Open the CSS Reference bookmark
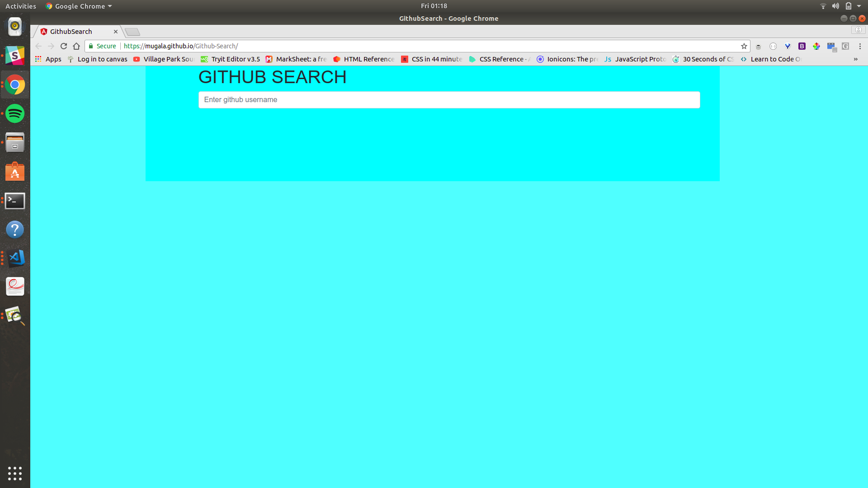The height and width of the screenshot is (488, 868). pos(500,59)
